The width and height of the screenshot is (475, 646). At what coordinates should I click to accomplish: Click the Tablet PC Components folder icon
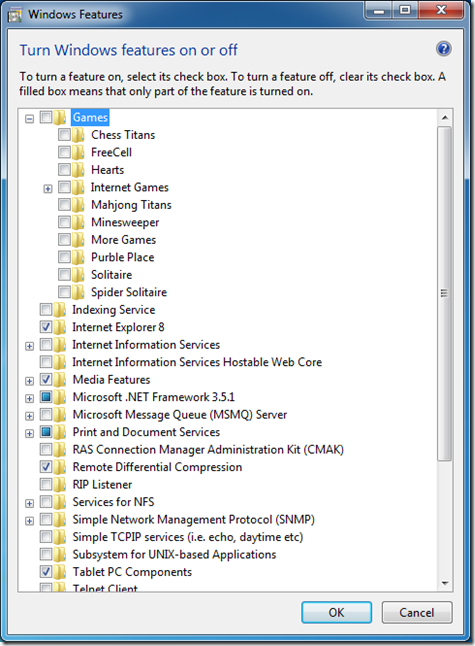[x=60, y=572]
